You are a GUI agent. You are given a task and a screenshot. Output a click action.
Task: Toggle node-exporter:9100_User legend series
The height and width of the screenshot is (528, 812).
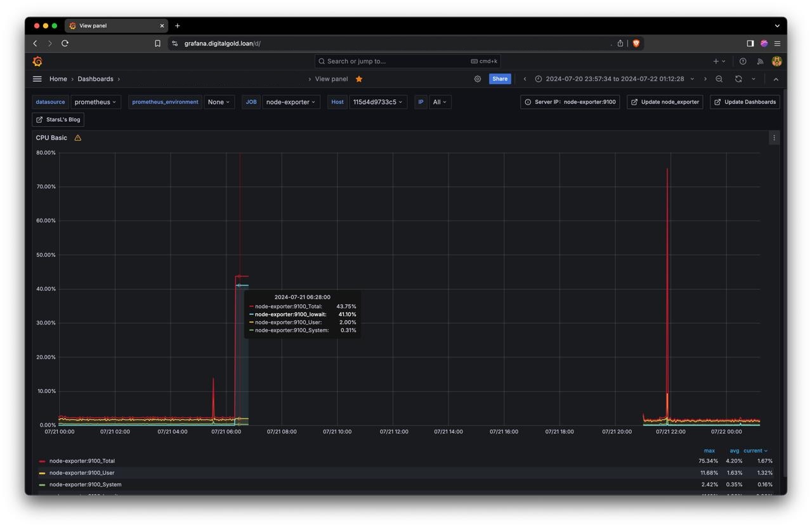click(x=82, y=473)
